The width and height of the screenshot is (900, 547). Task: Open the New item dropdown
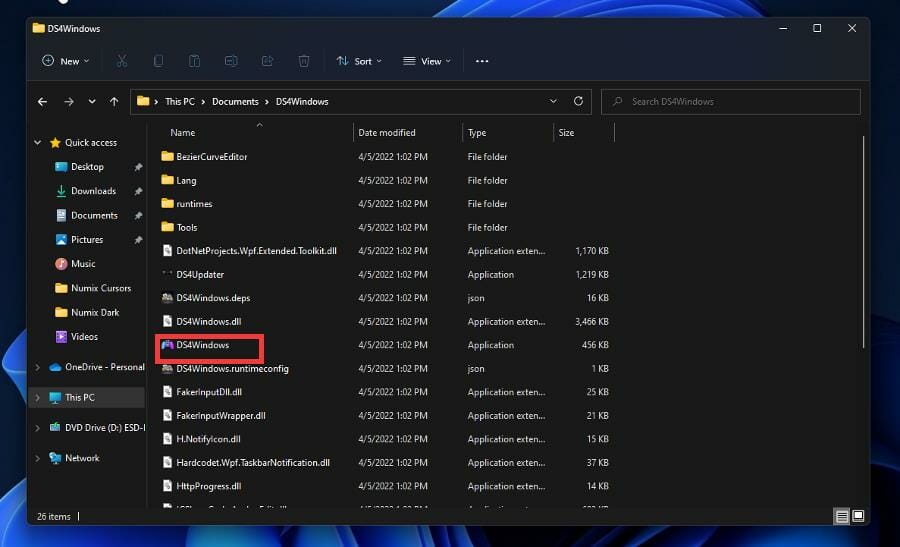tap(66, 61)
